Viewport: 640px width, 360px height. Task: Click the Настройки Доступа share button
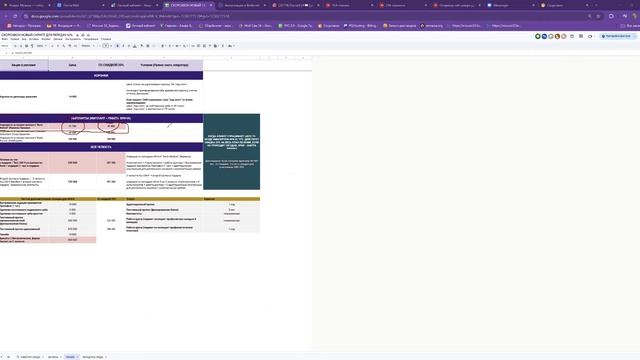point(617,36)
